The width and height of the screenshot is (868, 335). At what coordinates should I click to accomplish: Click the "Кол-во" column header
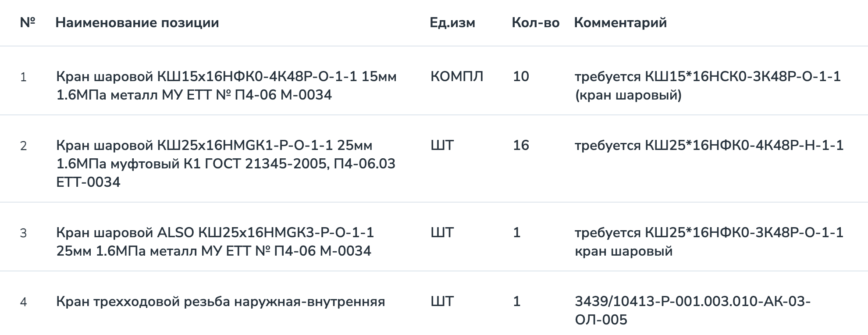tap(535, 23)
